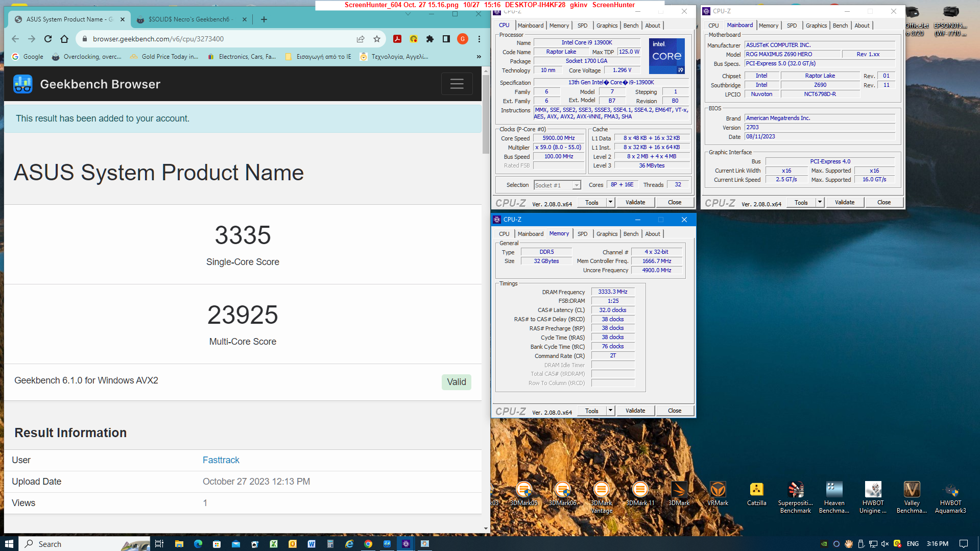Screen dimensions: 980x551
Task: Open Superposition Benchmark desktop shortcut
Action: 795,497
